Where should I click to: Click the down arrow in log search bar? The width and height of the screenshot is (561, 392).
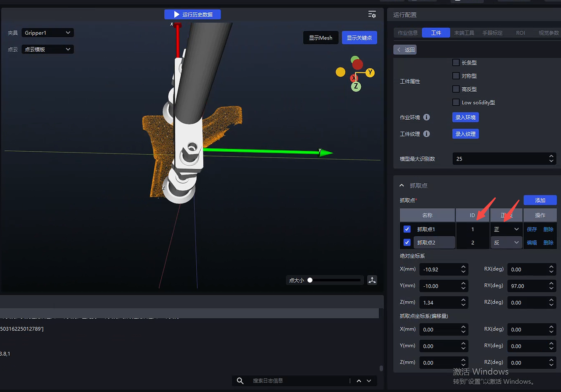click(369, 381)
